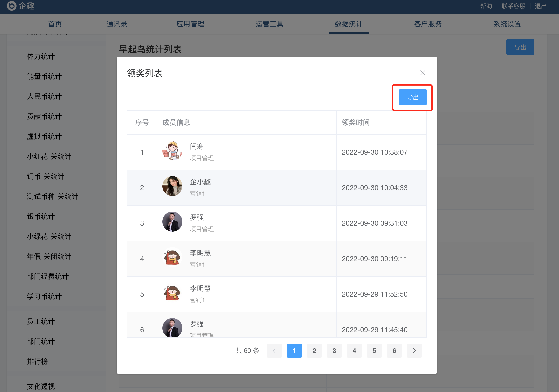Viewport: 559px width, 392px height.
Task: Open the 运营工具 navigation tab
Action: [269, 24]
